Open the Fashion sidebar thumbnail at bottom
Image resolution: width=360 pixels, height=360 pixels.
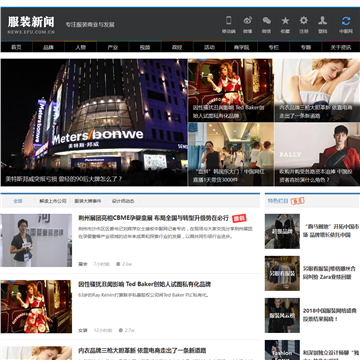(x=282, y=350)
